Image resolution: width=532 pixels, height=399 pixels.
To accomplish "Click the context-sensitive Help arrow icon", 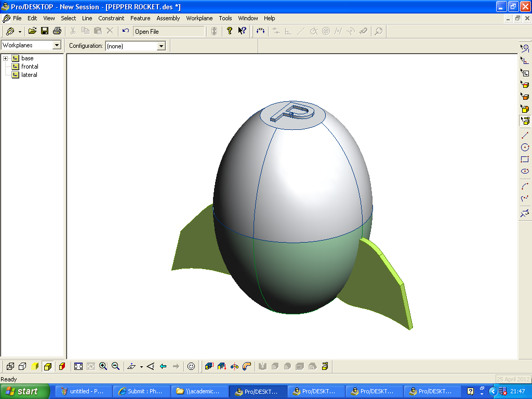I will (242, 31).
